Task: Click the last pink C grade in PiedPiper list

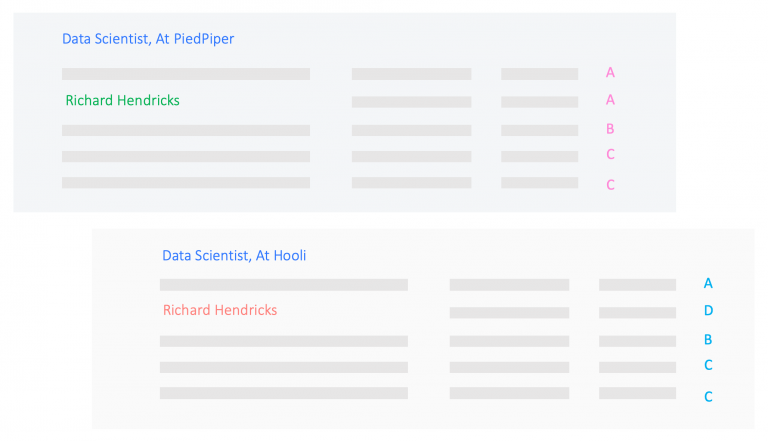Action: pos(610,185)
